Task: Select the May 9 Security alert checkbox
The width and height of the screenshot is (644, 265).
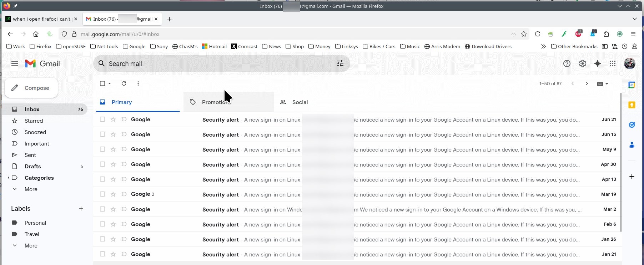Action: tap(102, 149)
